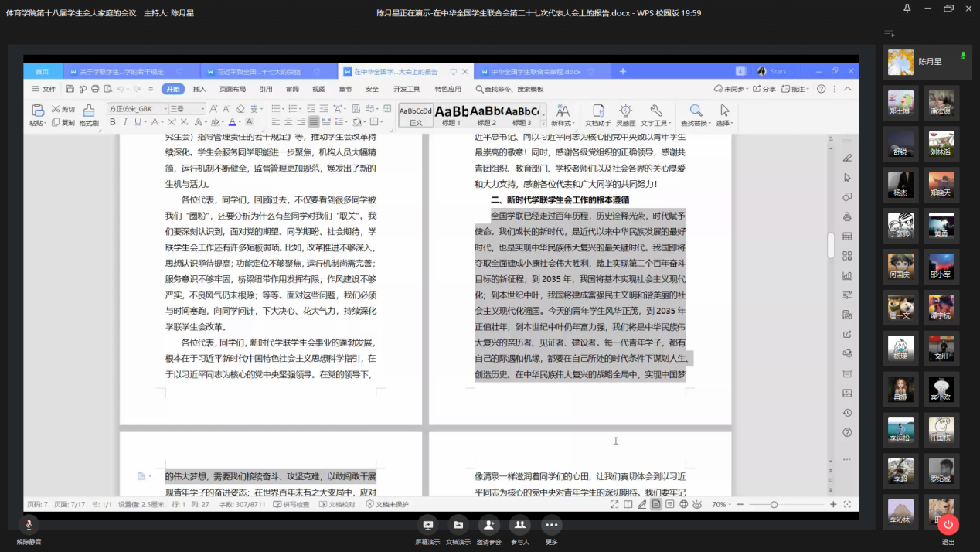Click the red 退出 leave meeting button
980x552 pixels.
(948, 525)
